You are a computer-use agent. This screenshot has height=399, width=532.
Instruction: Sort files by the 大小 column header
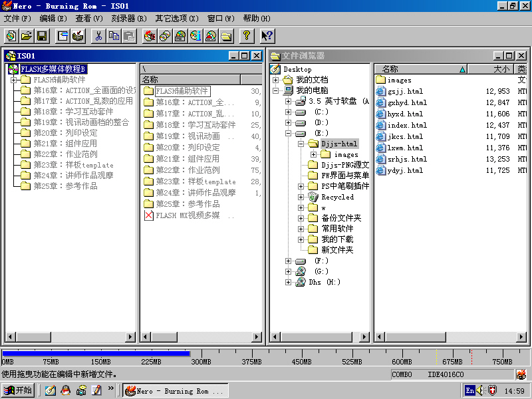tap(491, 69)
